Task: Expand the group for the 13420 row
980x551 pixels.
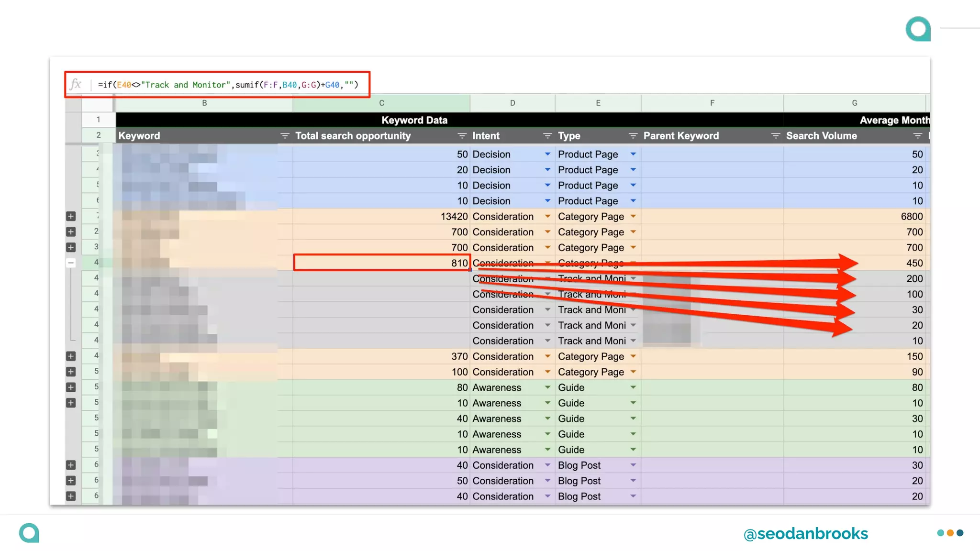Action: [x=71, y=217]
